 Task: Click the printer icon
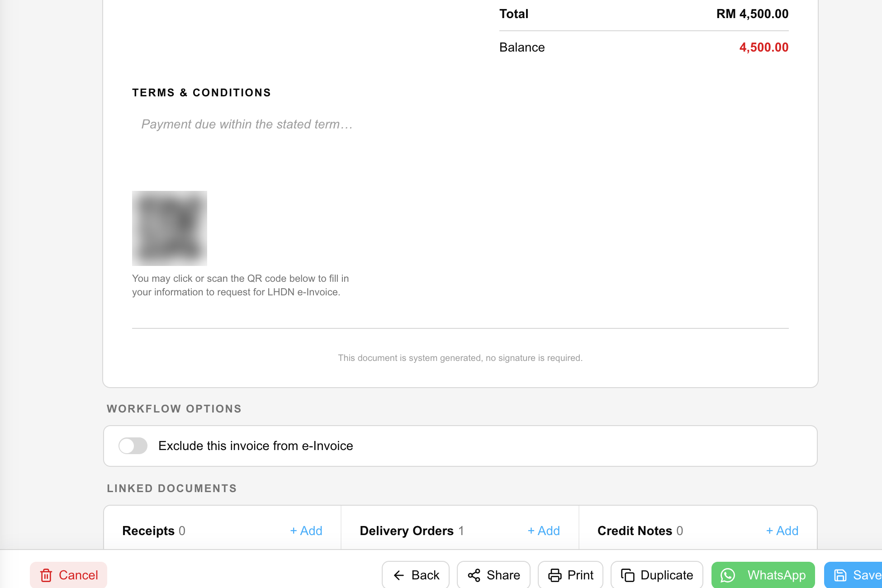coord(555,575)
